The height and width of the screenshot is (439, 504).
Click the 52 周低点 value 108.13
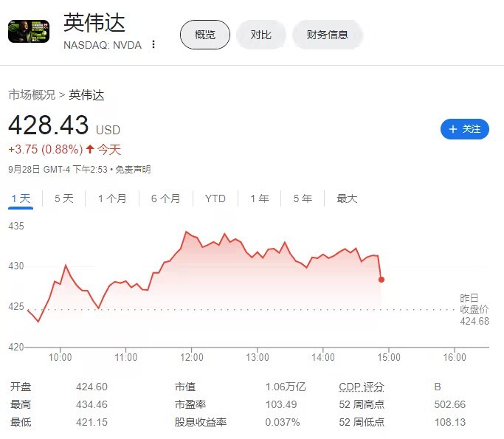point(449,422)
